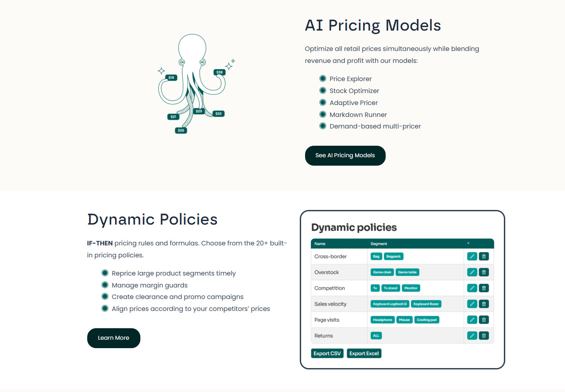The width and height of the screenshot is (565, 392).
Task: Click the Export Excel button
Action: tap(364, 353)
